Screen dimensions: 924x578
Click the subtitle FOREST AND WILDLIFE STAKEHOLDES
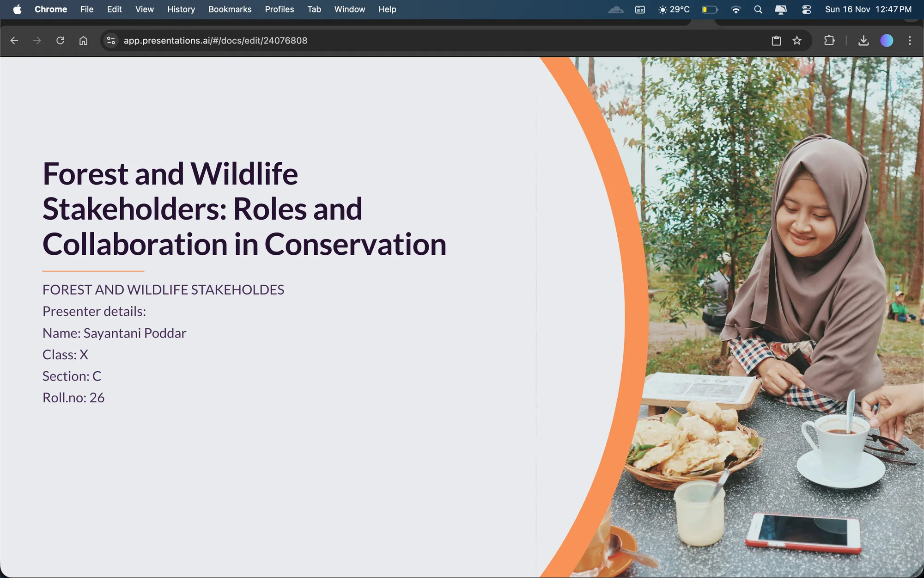click(x=163, y=290)
